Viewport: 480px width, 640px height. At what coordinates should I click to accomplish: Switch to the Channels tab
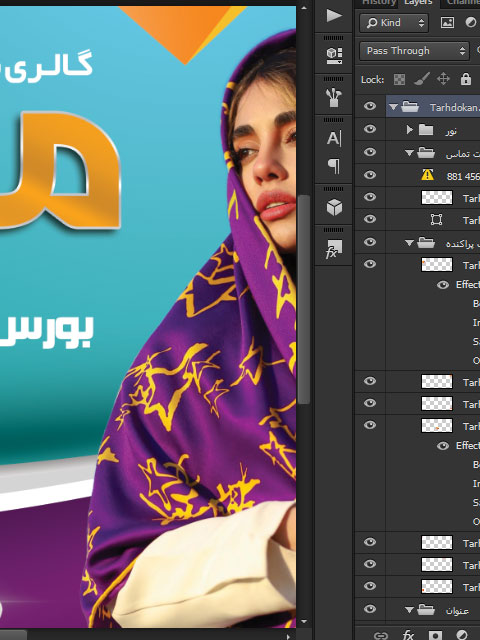click(463, 3)
